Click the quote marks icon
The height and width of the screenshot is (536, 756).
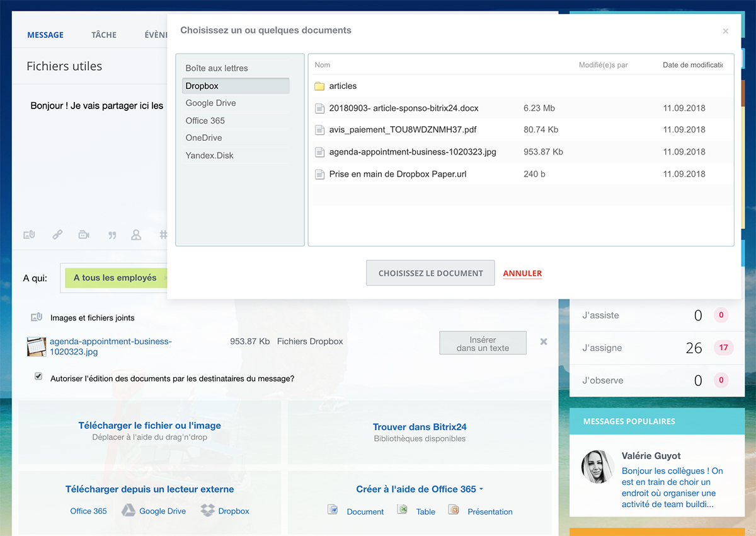[112, 235]
